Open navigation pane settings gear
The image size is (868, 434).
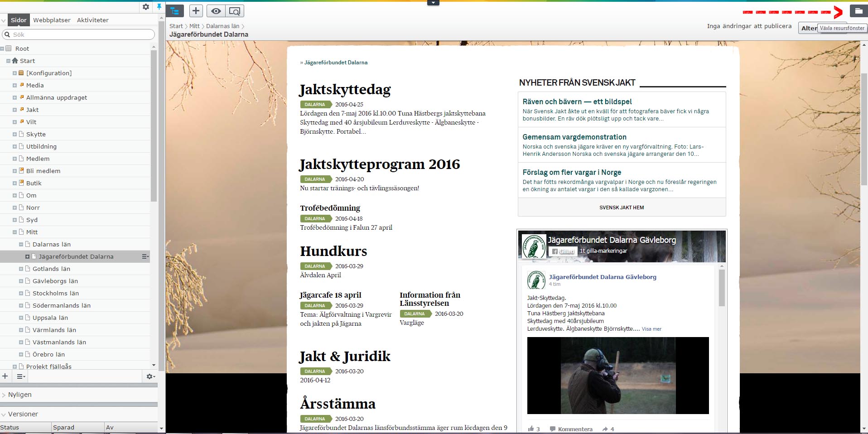pos(146,7)
